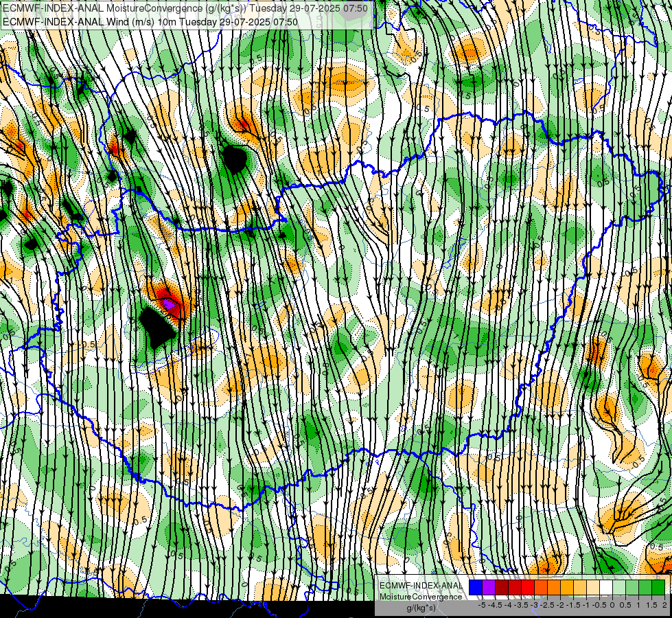Select the legend swatch between -4 and -3.5

point(515,588)
